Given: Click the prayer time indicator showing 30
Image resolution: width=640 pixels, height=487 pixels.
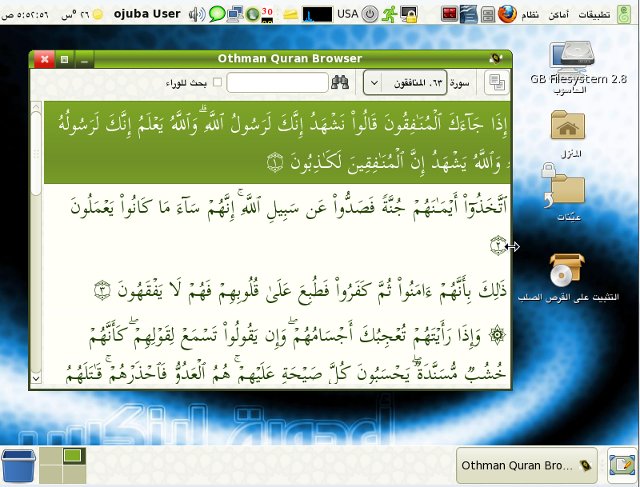Looking at the screenshot, I should 267,14.
